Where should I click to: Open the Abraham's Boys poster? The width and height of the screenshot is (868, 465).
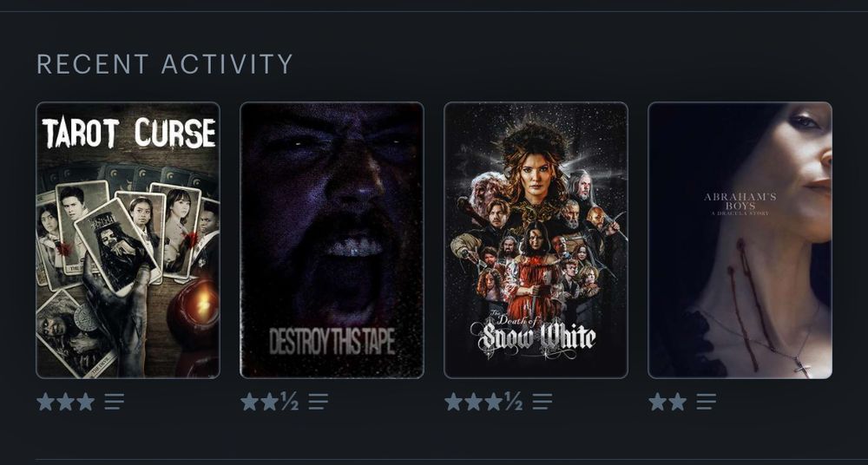click(x=740, y=240)
